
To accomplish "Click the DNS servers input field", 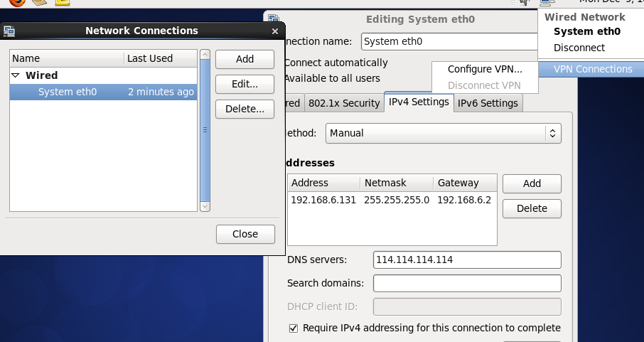I will (467, 260).
